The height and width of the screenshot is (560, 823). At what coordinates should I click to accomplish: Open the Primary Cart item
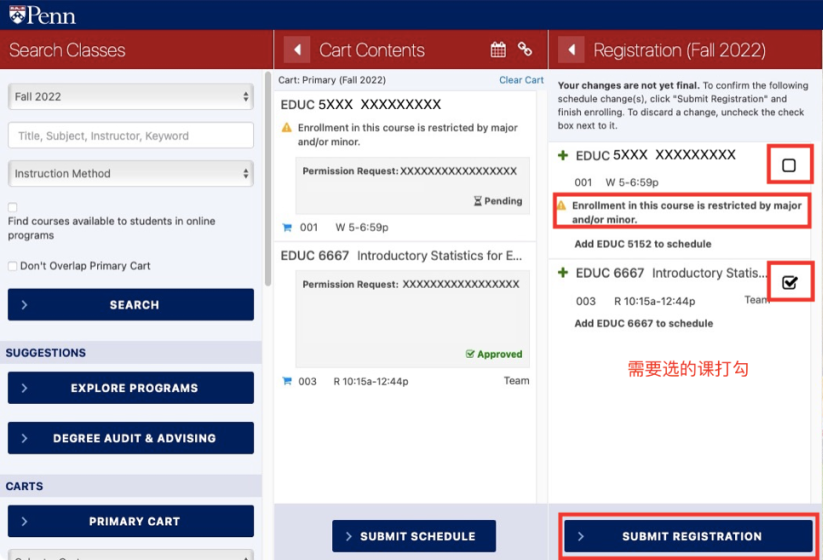(131, 521)
